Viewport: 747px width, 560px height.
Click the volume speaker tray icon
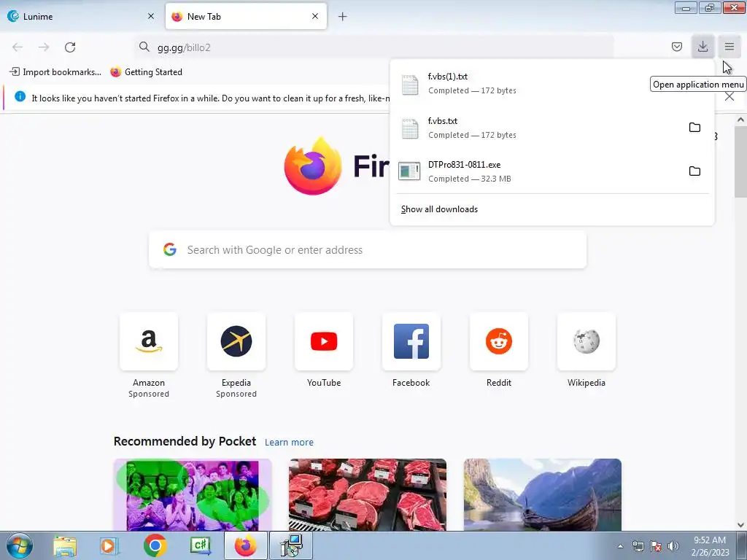click(673, 546)
